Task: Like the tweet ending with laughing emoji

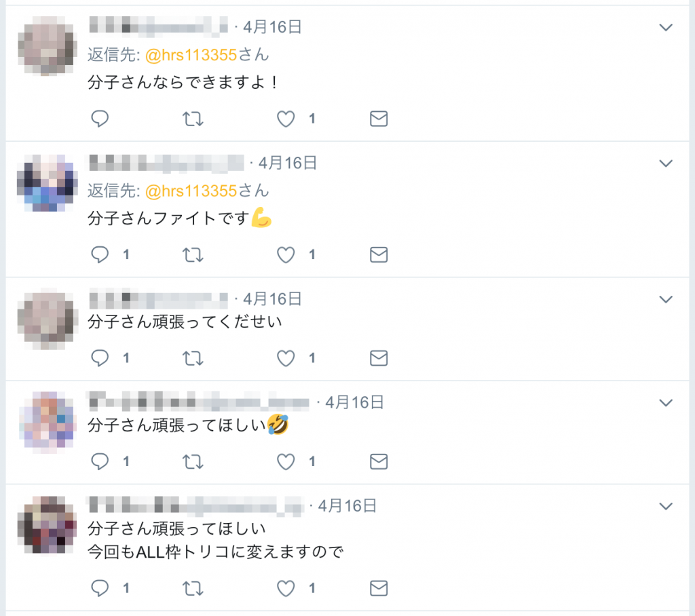Action: click(x=286, y=462)
